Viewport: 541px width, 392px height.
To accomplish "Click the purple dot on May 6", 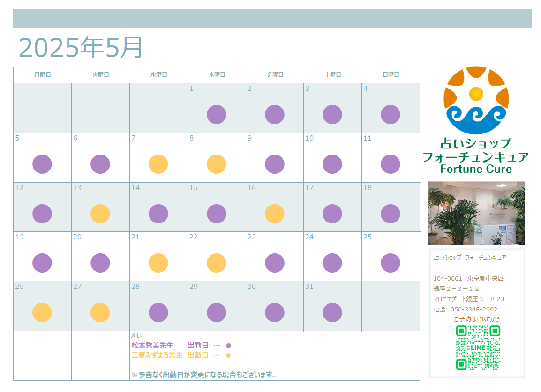I will [x=100, y=164].
